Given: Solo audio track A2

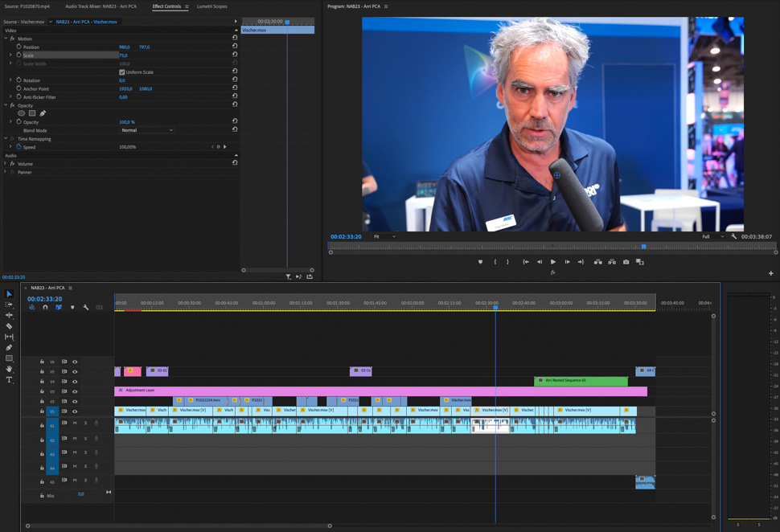Looking at the screenshot, I should click(85, 439).
